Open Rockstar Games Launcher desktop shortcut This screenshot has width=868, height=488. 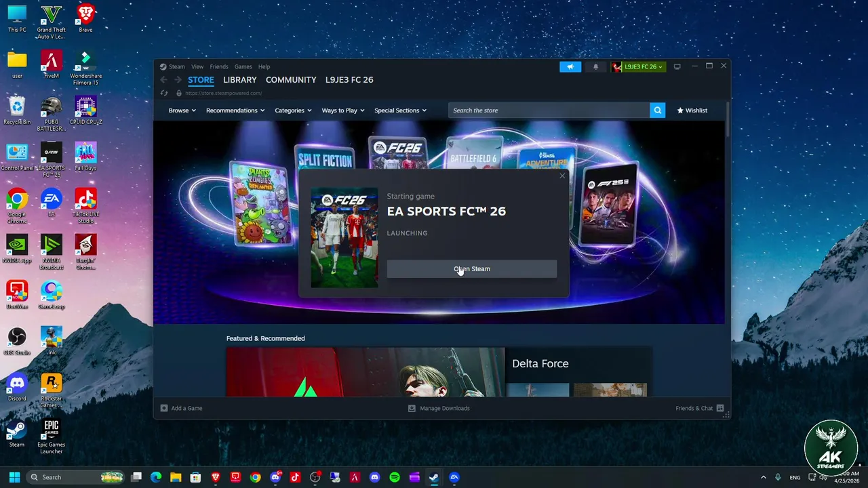[x=52, y=390]
